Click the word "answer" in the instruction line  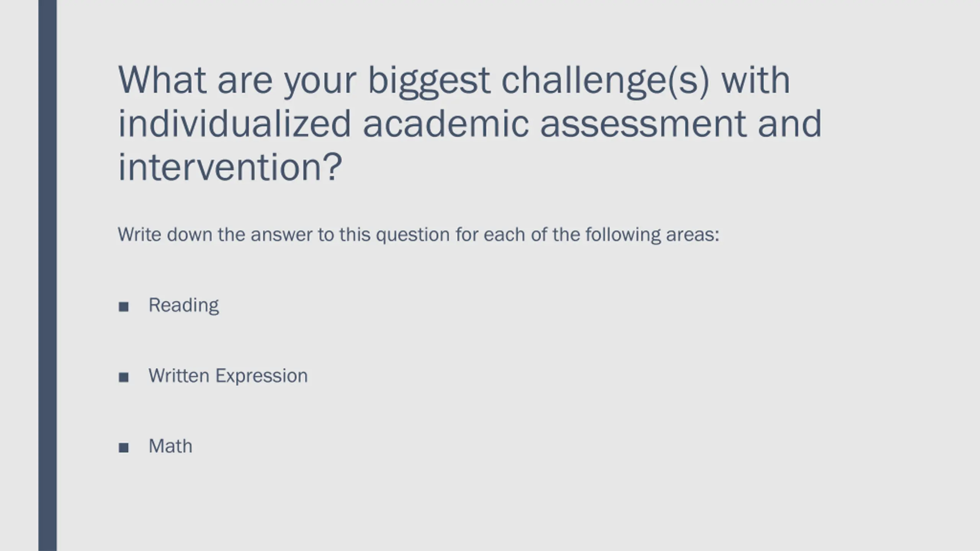(282, 235)
